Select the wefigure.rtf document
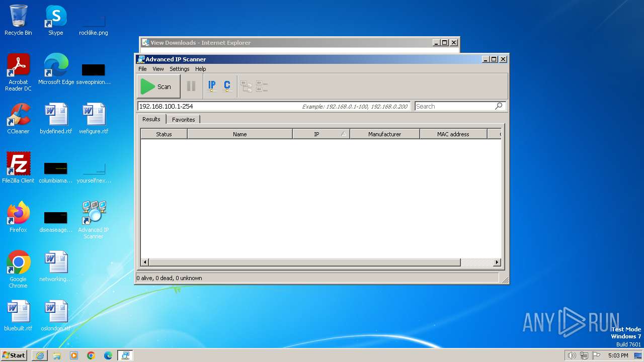Screen dimensions: 644x362 click(x=94, y=119)
